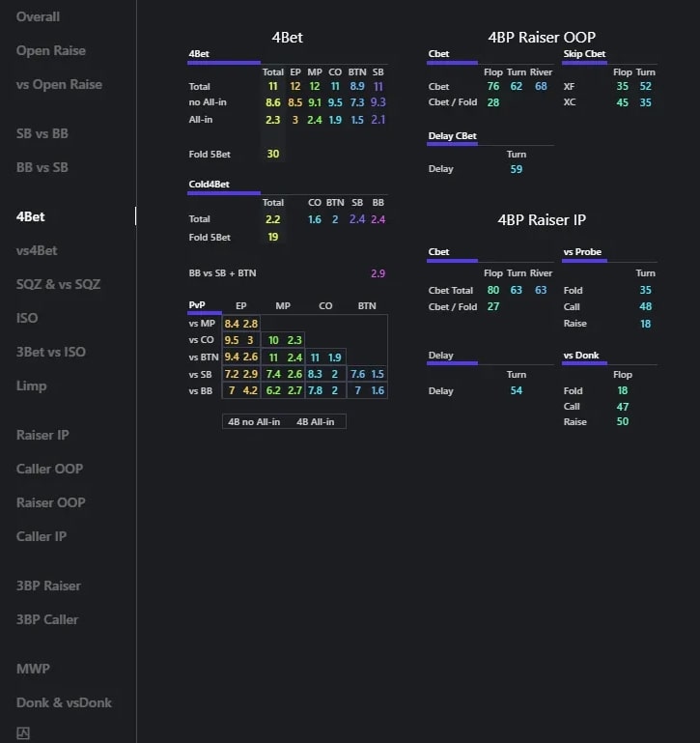Go to SQZ & vs SQZ stats
Screen dimensions: 700x743
tap(58, 284)
